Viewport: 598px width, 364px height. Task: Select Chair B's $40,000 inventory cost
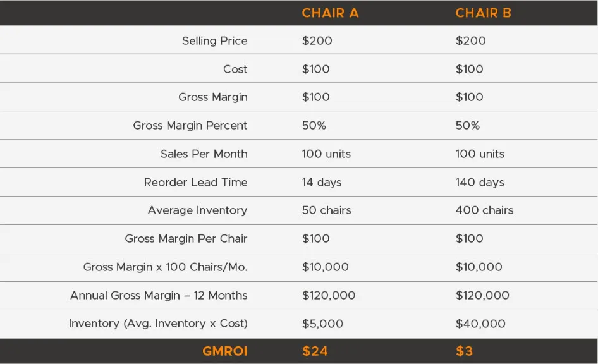tap(480, 324)
